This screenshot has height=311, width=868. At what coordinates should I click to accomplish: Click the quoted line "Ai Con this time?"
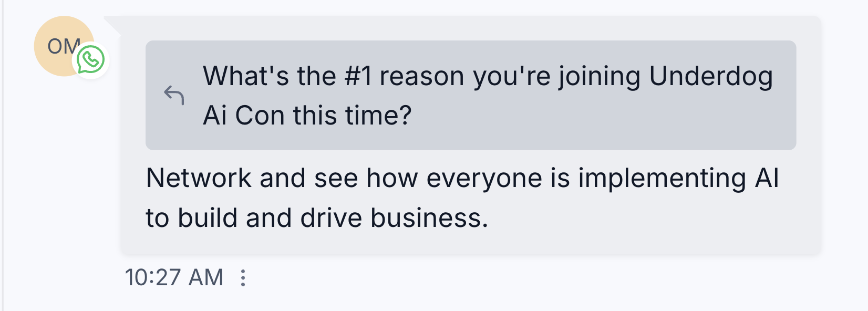coord(307,116)
